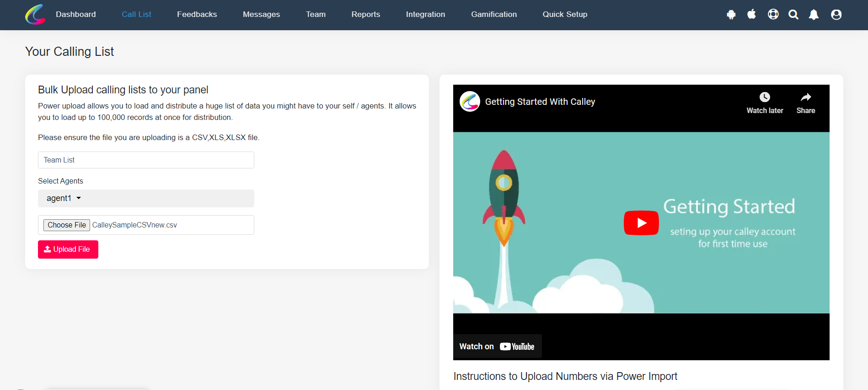The width and height of the screenshot is (868, 390).
Task: Click the Team List name field
Action: click(146, 160)
